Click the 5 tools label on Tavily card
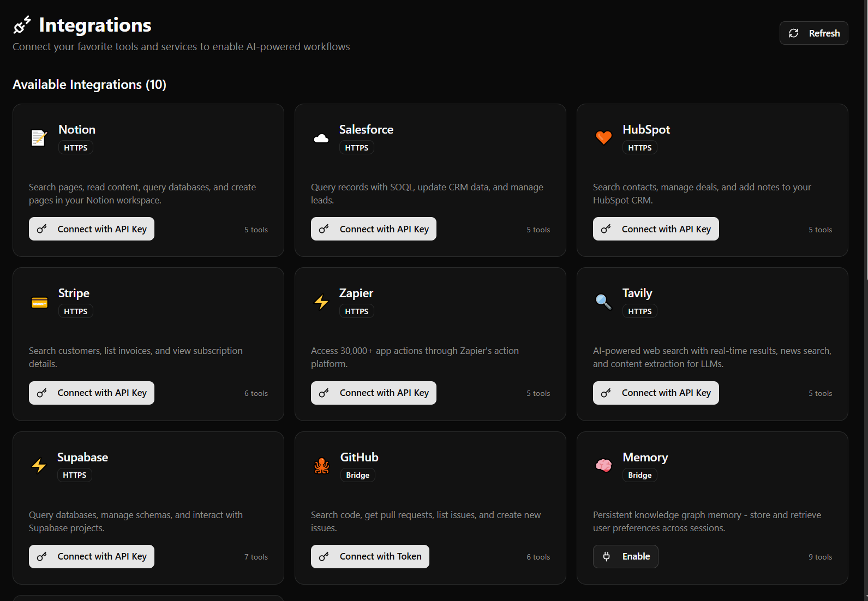This screenshot has height=601, width=868. (820, 393)
